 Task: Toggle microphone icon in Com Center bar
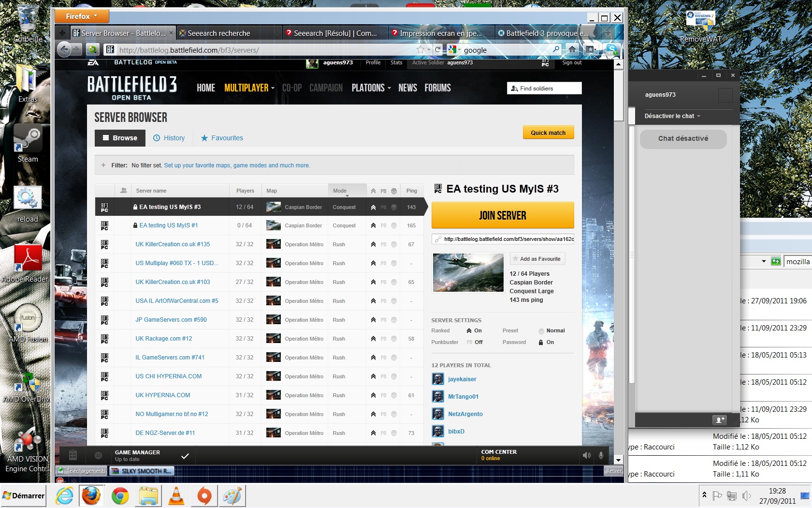pos(601,455)
